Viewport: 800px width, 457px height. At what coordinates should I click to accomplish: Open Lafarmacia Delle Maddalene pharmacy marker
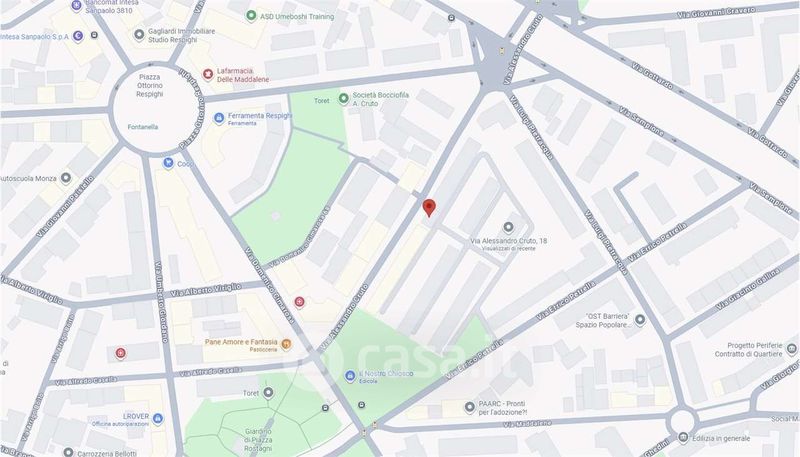(x=208, y=74)
